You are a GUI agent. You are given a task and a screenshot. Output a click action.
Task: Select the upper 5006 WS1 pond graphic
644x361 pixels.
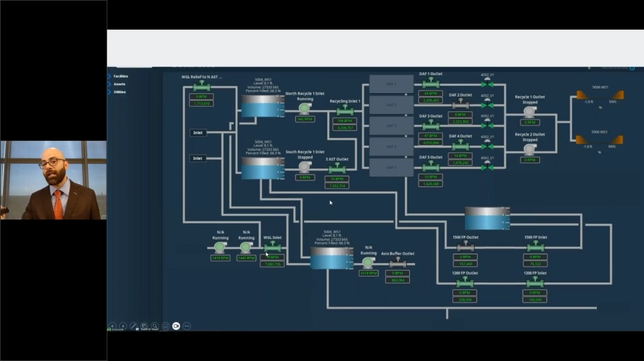coord(600,95)
